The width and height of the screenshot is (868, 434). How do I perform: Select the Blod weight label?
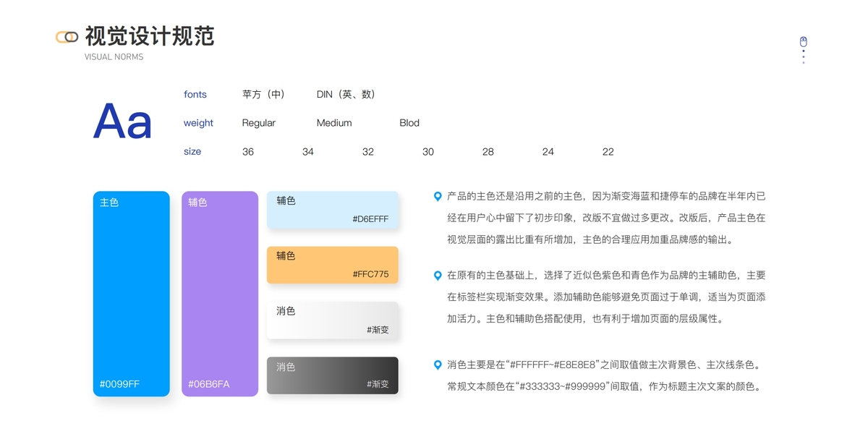coord(409,123)
